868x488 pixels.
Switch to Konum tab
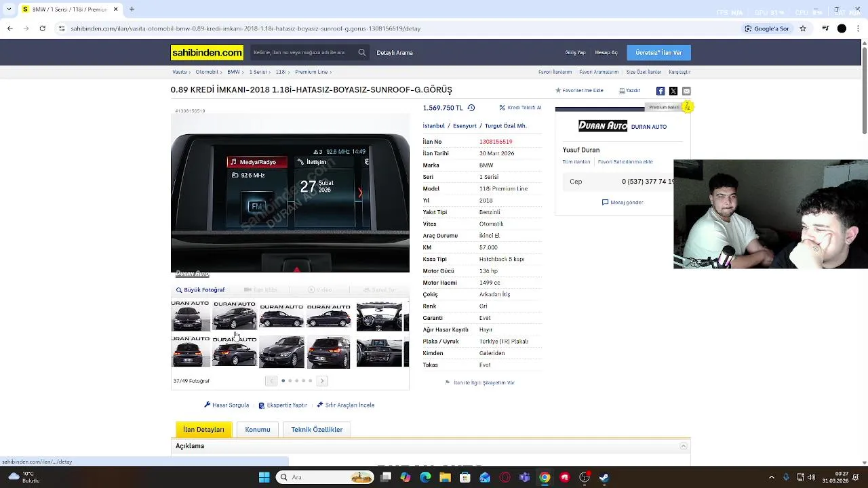[258, 430]
